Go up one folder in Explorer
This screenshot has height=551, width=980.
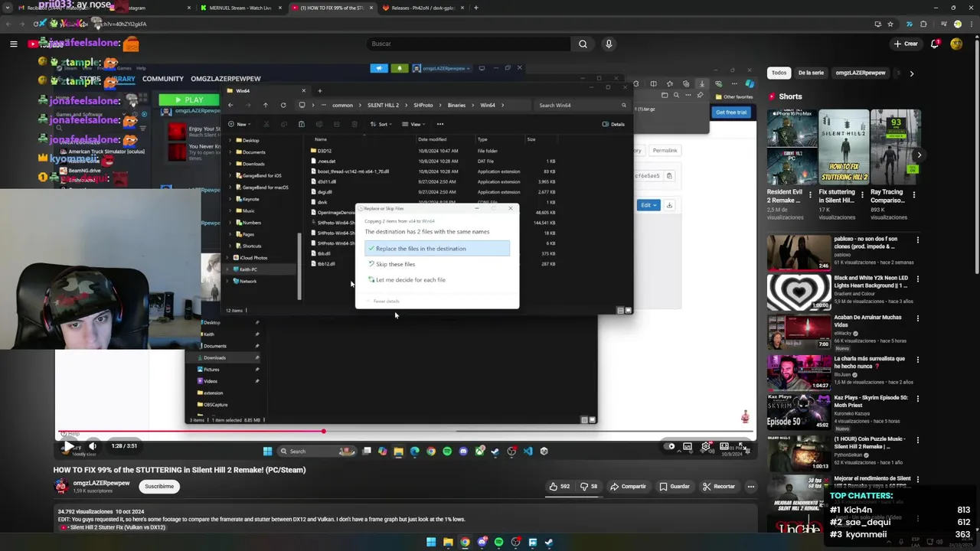point(265,105)
